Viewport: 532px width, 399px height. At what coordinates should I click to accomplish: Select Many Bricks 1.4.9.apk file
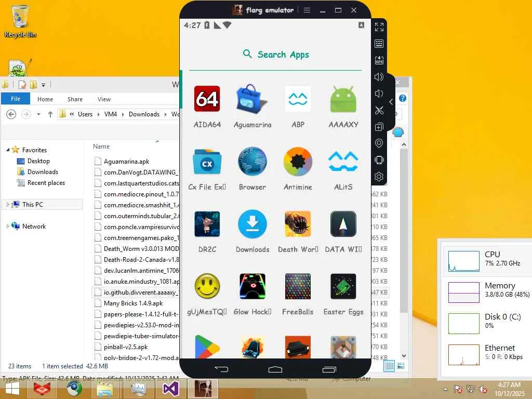pos(134,303)
